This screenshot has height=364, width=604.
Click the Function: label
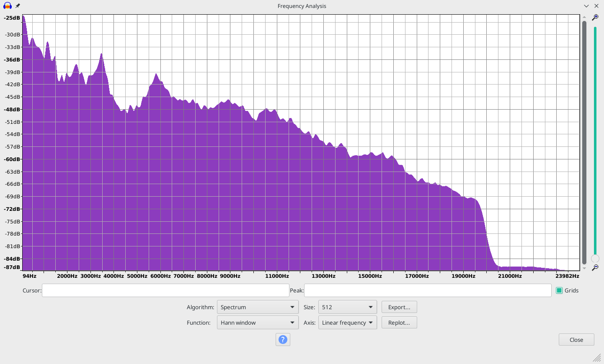[x=199, y=323]
